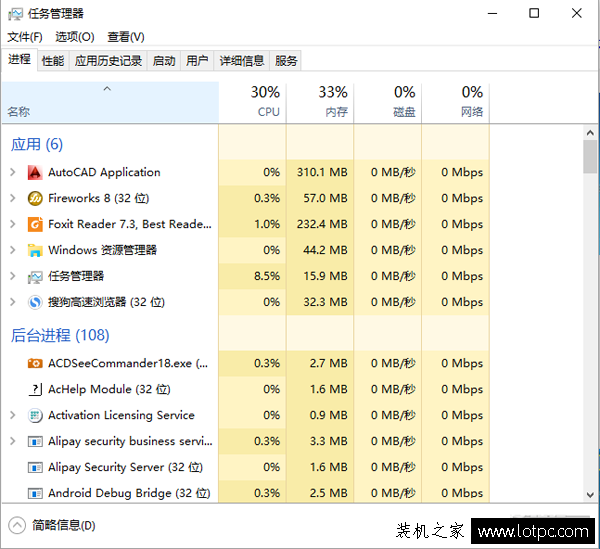Sort by the 磁盘 column header
Viewport: 600px width, 549px height.
tap(388, 103)
